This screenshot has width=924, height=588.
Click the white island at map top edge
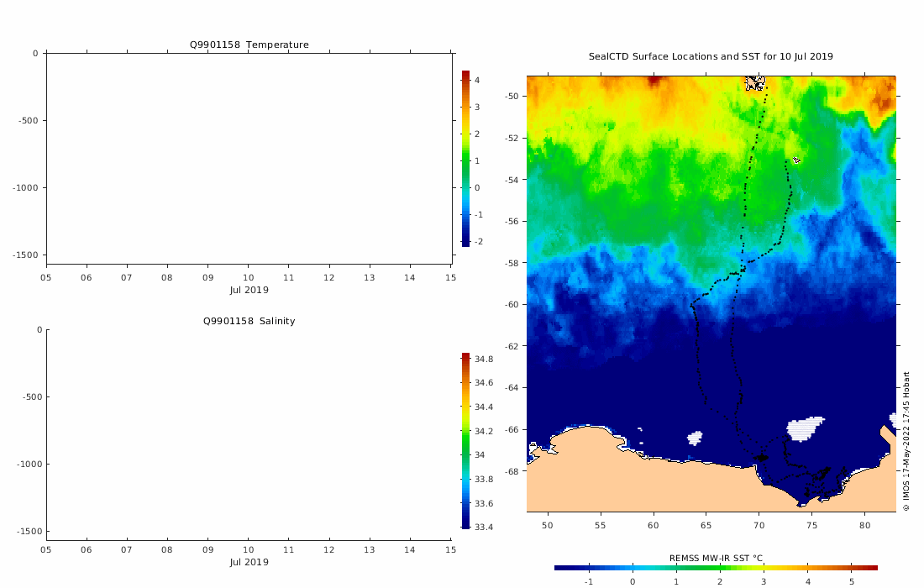pos(755,83)
